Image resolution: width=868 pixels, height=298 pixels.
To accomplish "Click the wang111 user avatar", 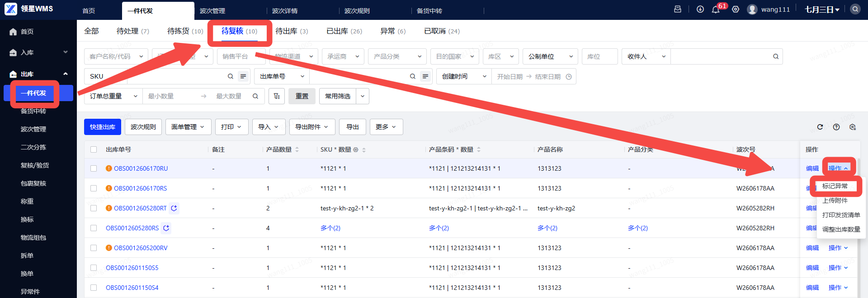I will coord(752,9).
